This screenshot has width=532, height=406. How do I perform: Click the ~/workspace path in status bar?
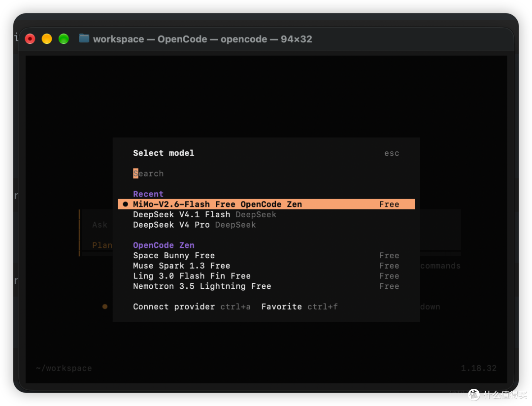coord(64,368)
